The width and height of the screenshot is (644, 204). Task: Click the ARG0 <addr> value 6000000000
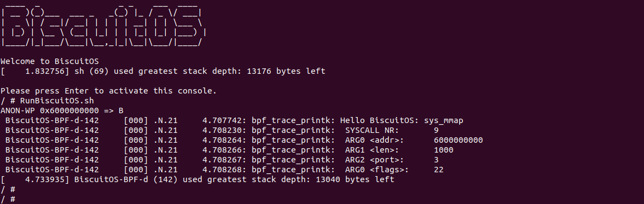click(x=459, y=141)
